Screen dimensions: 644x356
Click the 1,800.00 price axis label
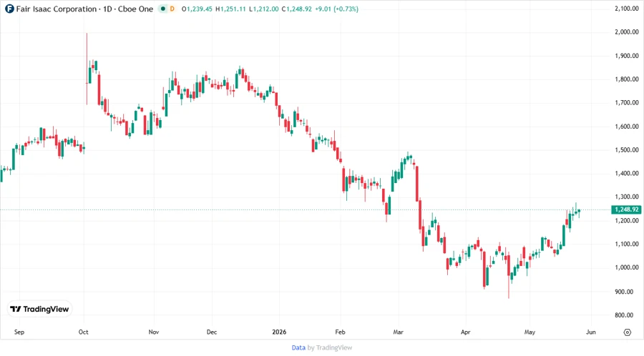pos(627,79)
